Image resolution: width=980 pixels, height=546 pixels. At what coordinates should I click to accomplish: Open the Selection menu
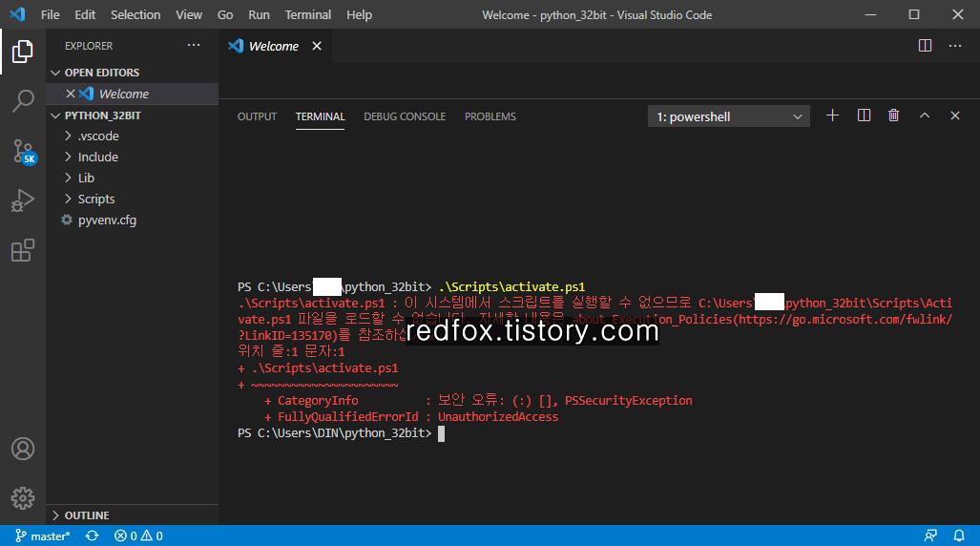(136, 14)
